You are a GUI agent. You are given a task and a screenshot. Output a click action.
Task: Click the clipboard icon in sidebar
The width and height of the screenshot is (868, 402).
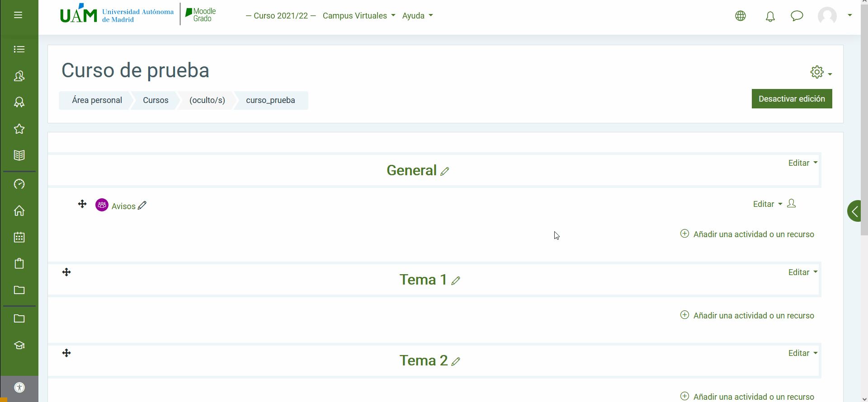coord(19,263)
